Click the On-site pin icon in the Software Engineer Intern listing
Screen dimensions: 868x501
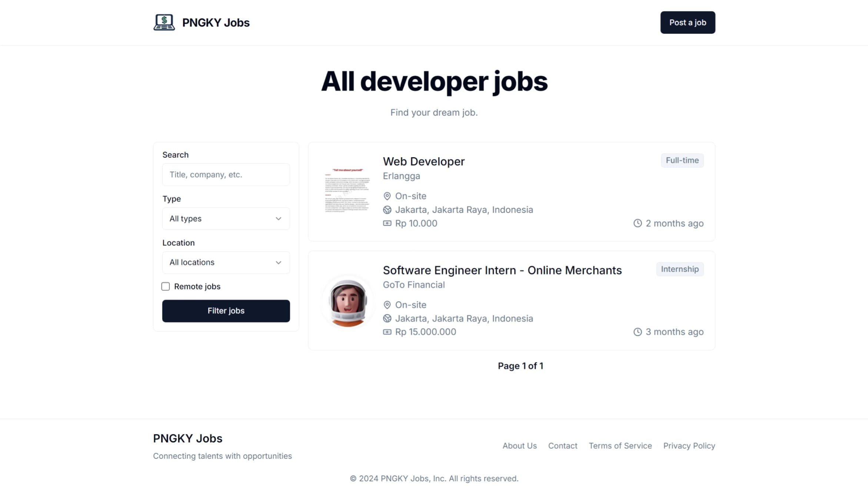point(387,305)
